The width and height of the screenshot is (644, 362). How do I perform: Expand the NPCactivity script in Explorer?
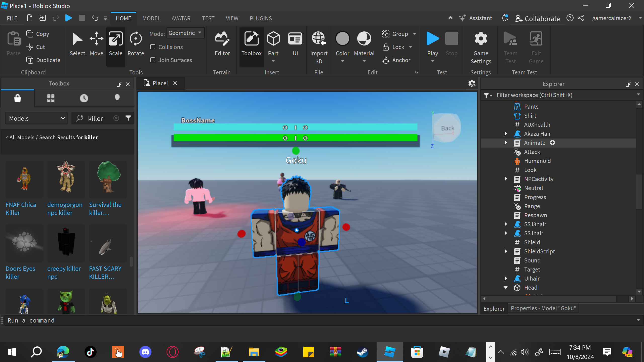[506, 179]
